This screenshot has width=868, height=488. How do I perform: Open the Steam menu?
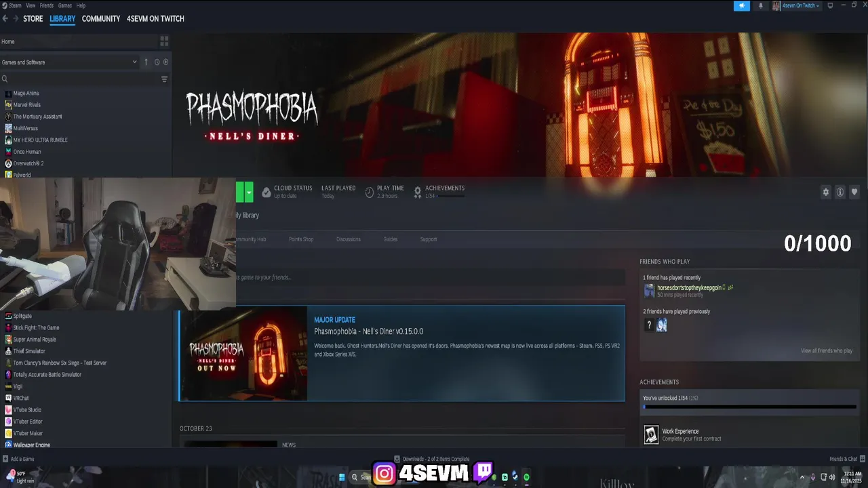click(x=12, y=5)
